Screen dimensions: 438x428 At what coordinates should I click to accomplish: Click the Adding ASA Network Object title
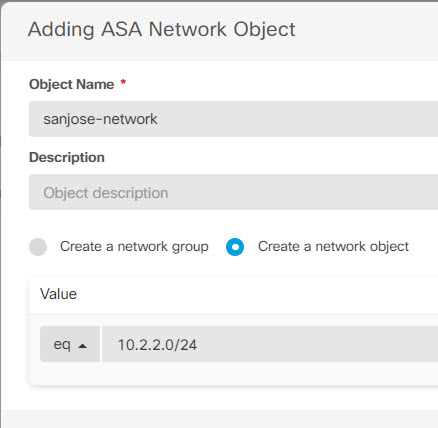(x=162, y=30)
